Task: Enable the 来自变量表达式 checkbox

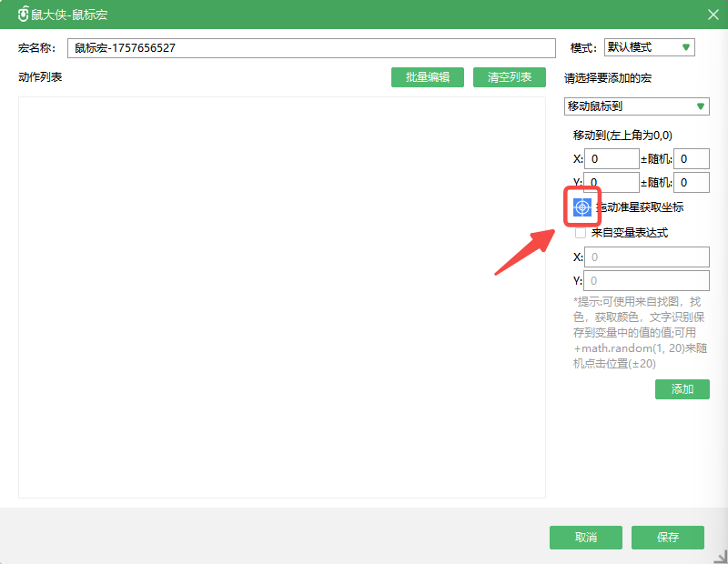Action: tap(581, 233)
